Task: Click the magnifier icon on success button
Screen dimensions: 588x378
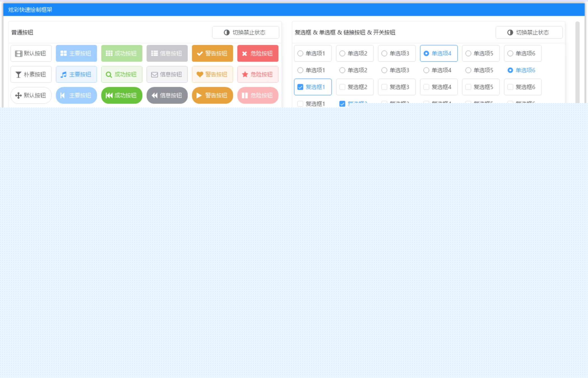Action: pyautogui.click(x=109, y=74)
